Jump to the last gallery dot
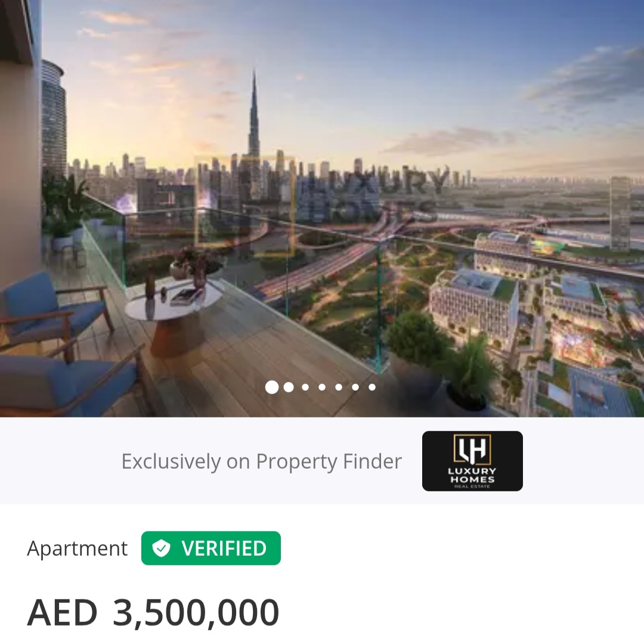This screenshot has width=644, height=644. click(372, 387)
